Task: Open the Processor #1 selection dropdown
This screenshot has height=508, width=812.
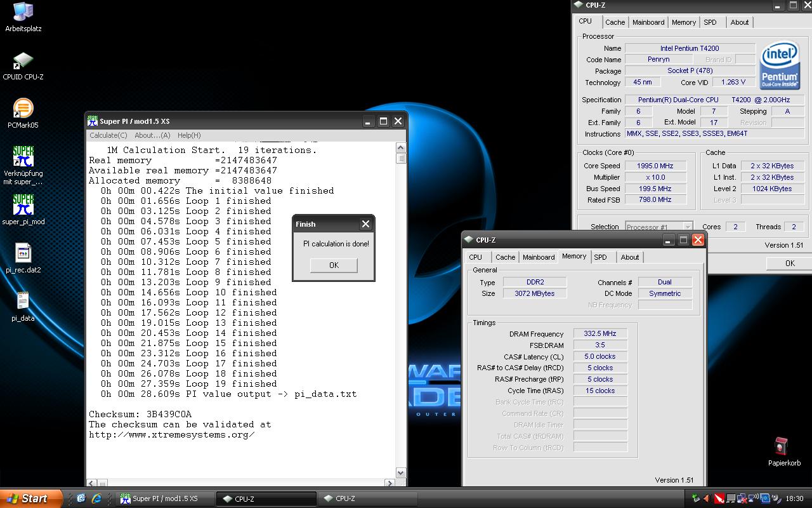Action: (x=658, y=227)
